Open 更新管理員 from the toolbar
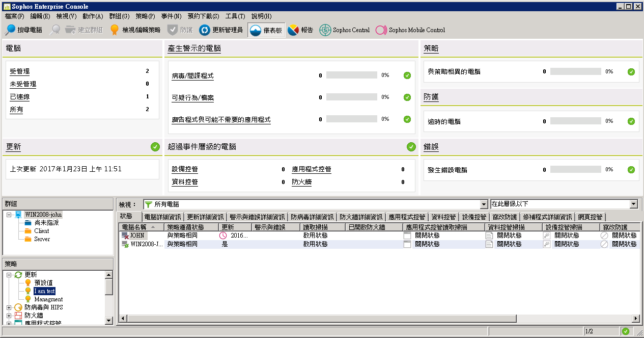Viewport: 644px width, 338px height. pos(205,30)
